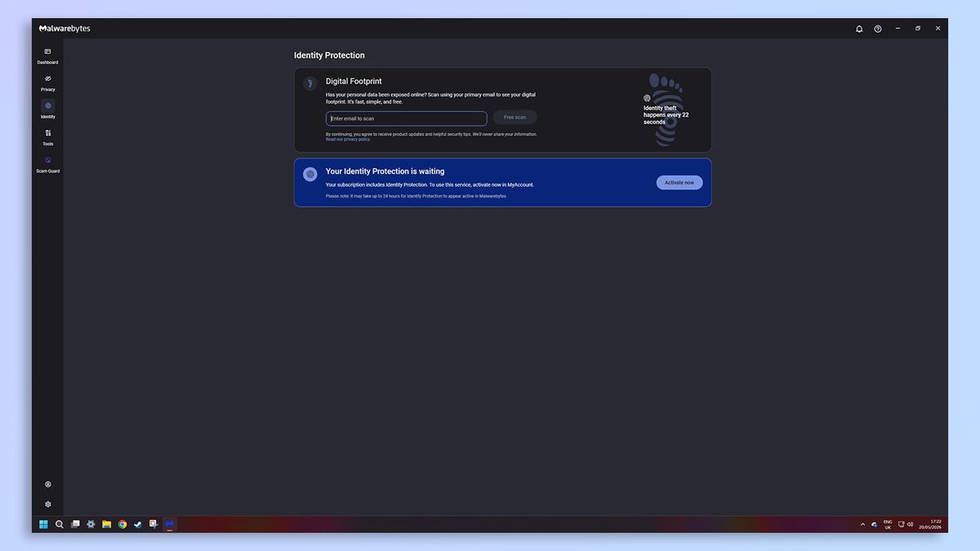Restore down the Malwarebytes window

tap(918, 29)
